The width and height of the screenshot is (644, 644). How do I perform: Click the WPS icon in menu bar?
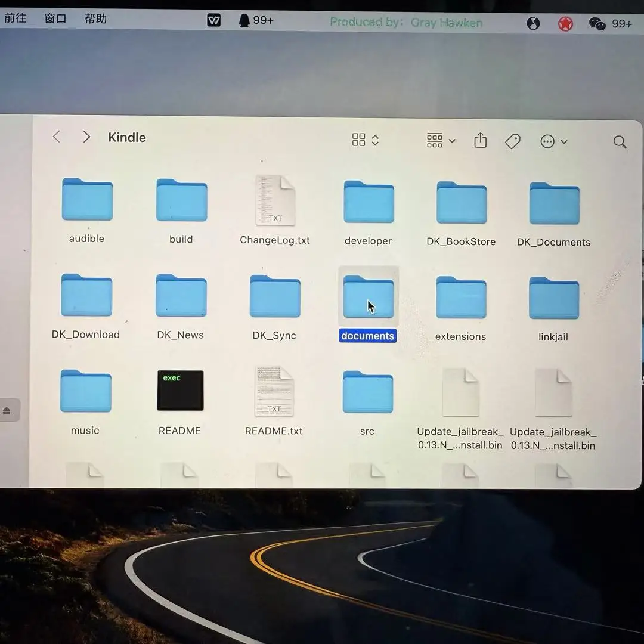click(x=213, y=20)
